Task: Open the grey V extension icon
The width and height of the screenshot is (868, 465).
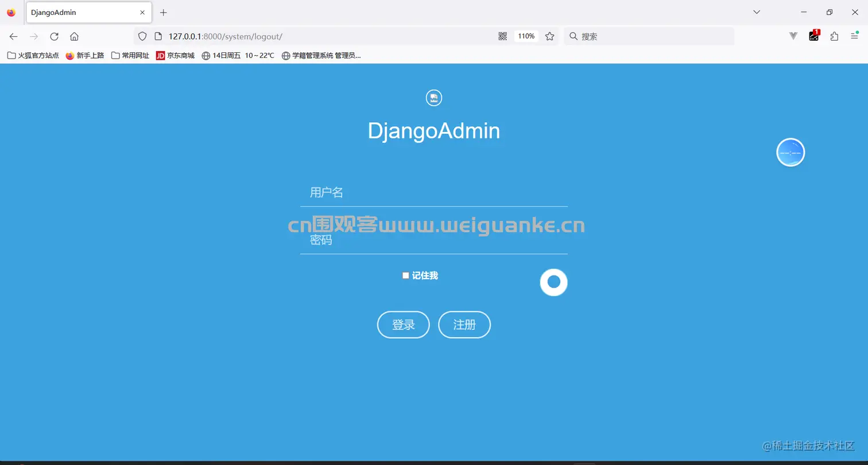Action: coord(793,36)
